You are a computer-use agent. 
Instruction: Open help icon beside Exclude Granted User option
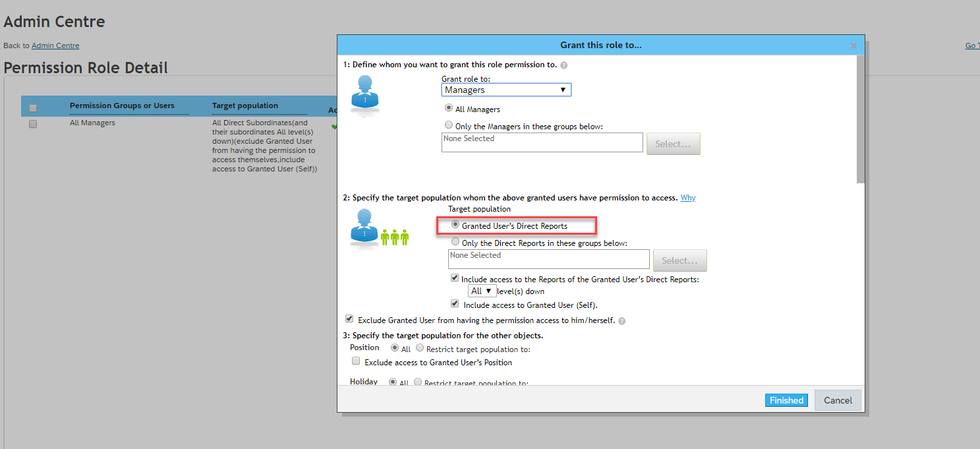coord(622,321)
